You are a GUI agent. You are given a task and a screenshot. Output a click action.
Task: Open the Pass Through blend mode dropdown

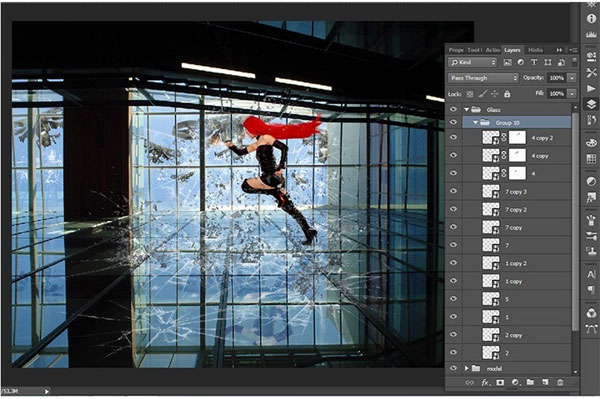(483, 78)
